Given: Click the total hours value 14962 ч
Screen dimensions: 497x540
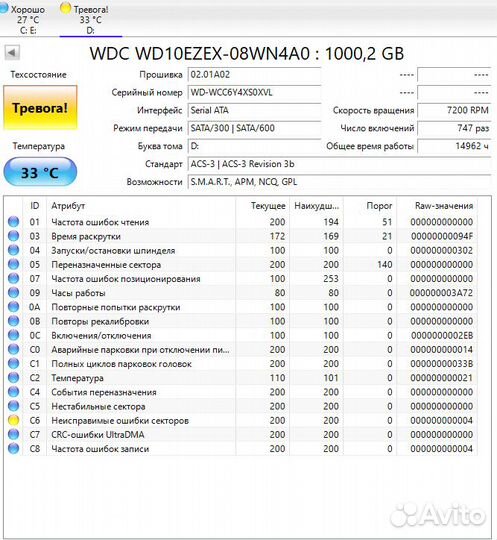Looking at the screenshot, I should [454, 146].
